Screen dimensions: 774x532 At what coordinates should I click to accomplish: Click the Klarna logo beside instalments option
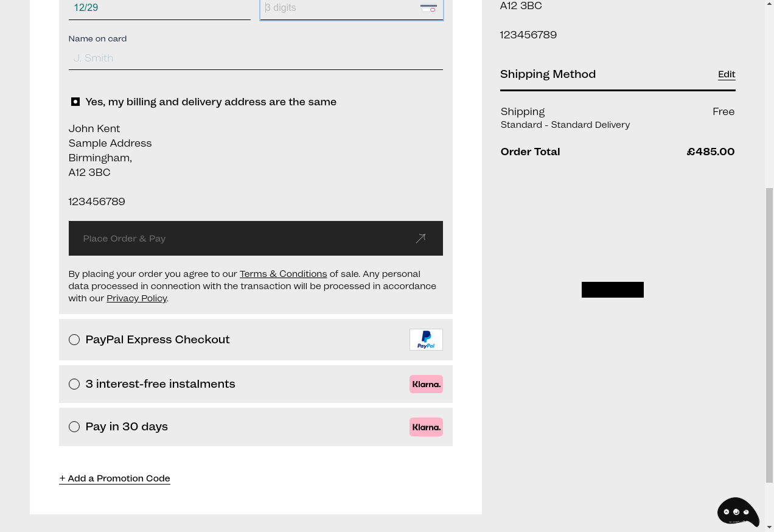tap(426, 384)
